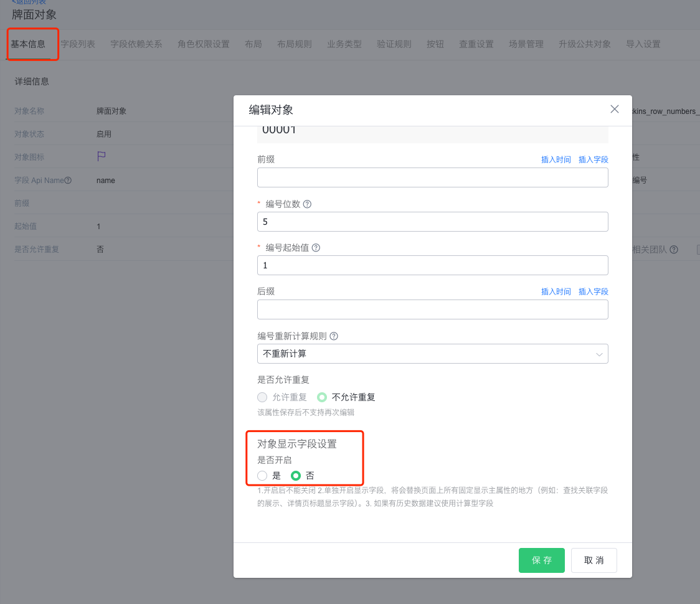This screenshot has height=604, width=700.
Task: Click help icon next to 编号起始值
Action: tap(316, 248)
